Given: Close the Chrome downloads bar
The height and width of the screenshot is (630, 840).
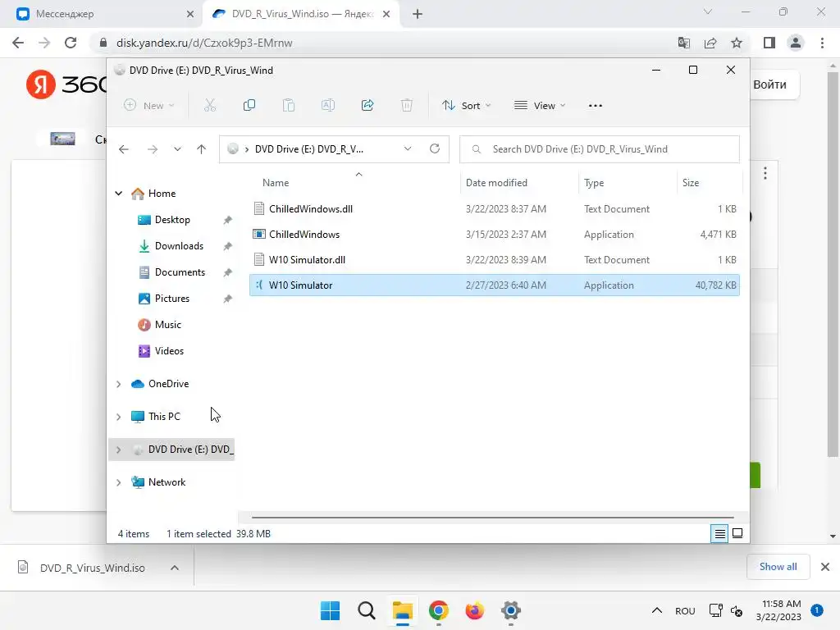Looking at the screenshot, I should tap(825, 567).
